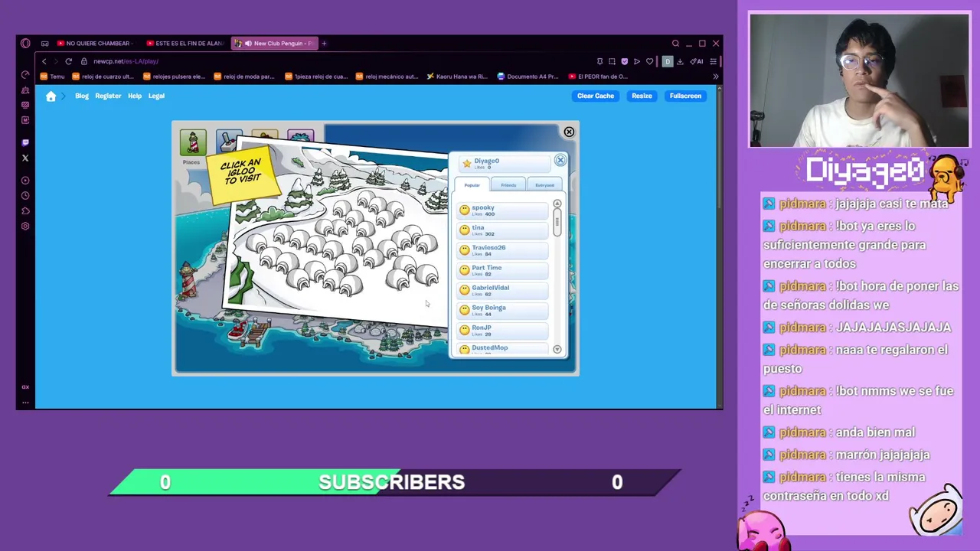Open the Blog link
This screenshot has height=551, width=980.
coord(82,96)
